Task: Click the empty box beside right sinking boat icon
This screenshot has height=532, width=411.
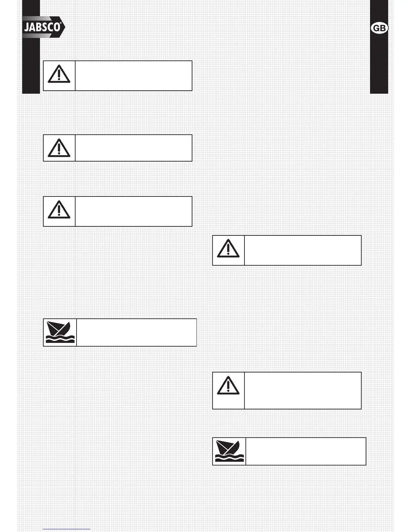Action: (x=306, y=451)
